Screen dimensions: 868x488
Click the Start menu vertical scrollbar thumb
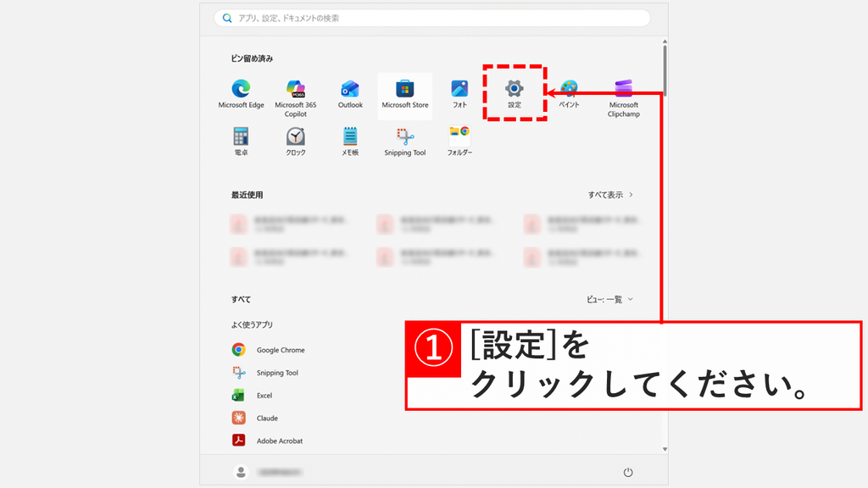click(665, 70)
